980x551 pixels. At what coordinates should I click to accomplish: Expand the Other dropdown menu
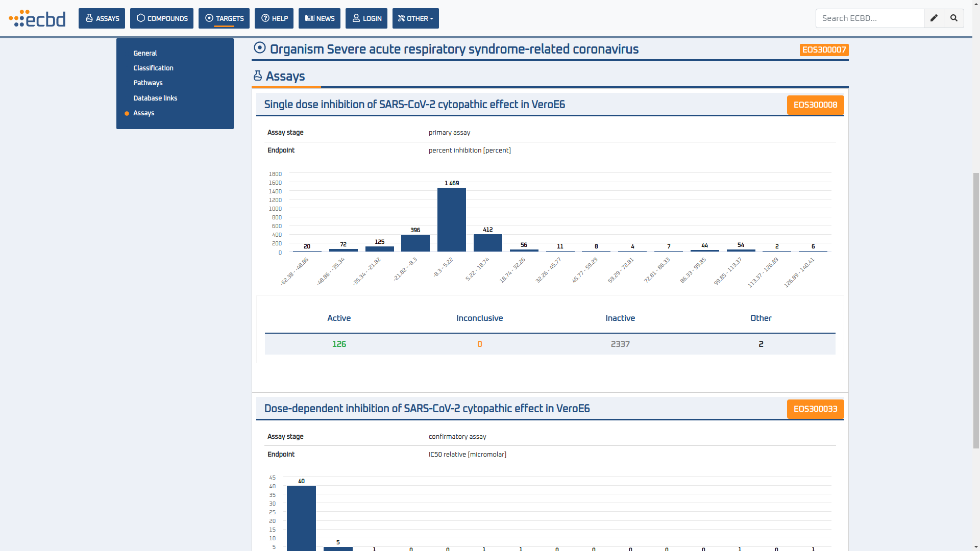[x=415, y=18]
